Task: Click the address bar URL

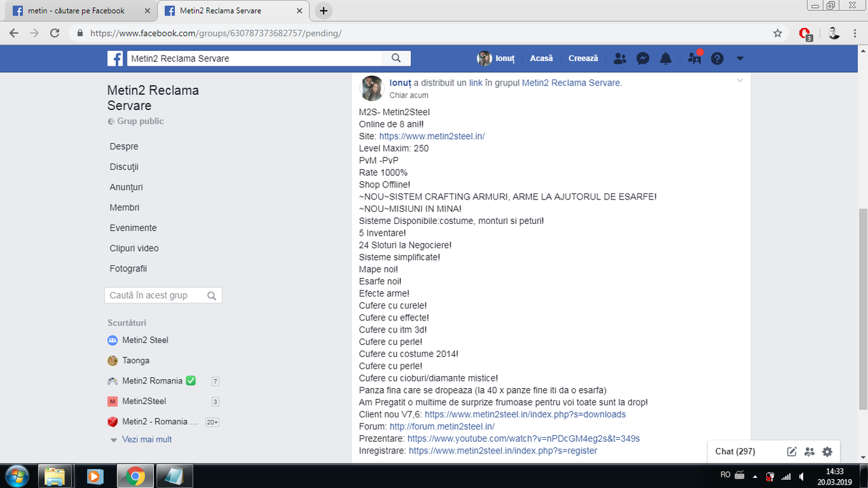Action: click(x=216, y=33)
